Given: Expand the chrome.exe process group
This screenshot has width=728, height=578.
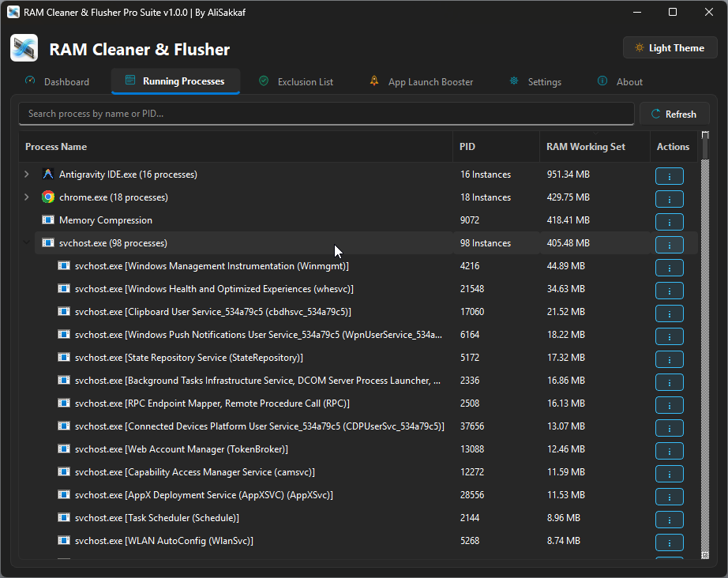Looking at the screenshot, I should click(27, 197).
